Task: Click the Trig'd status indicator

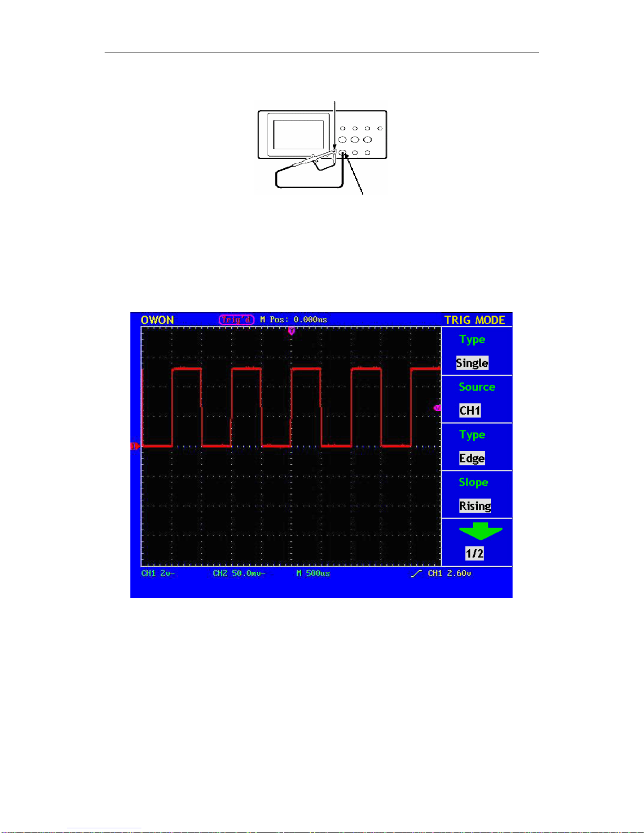Action: 237,320
